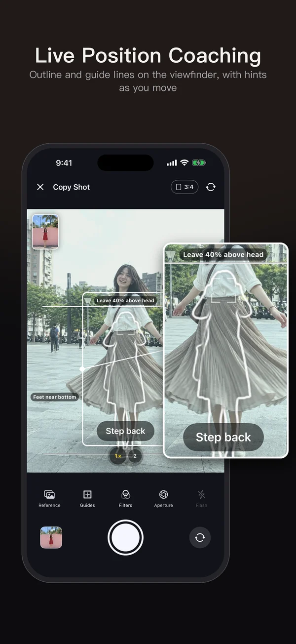Select the guide line handle dot on left

tap(82, 369)
